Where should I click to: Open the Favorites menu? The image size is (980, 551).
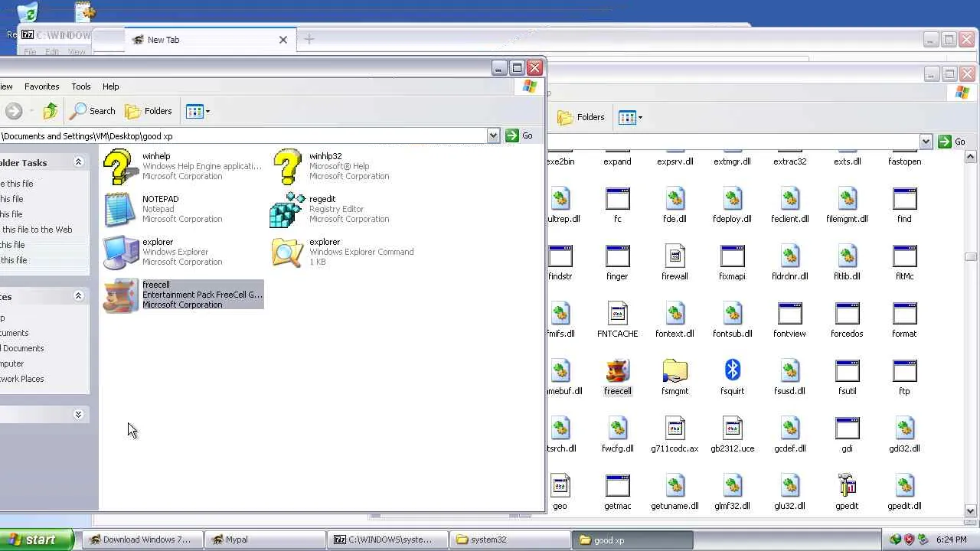click(41, 86)
